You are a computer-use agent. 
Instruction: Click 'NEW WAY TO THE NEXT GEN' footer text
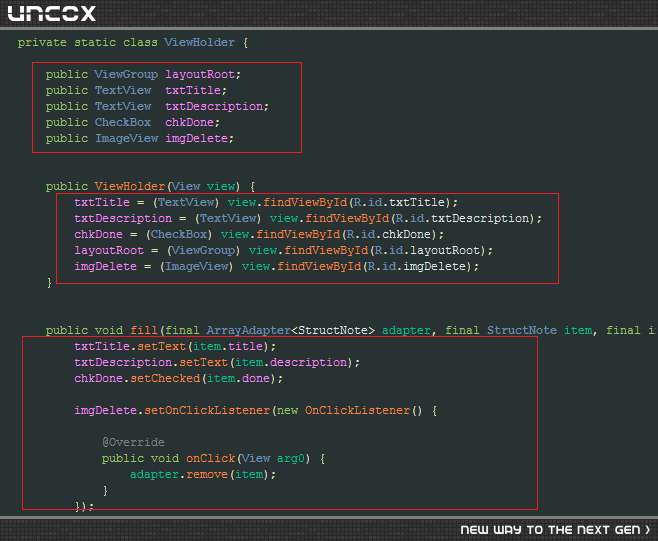click(555, 530)
